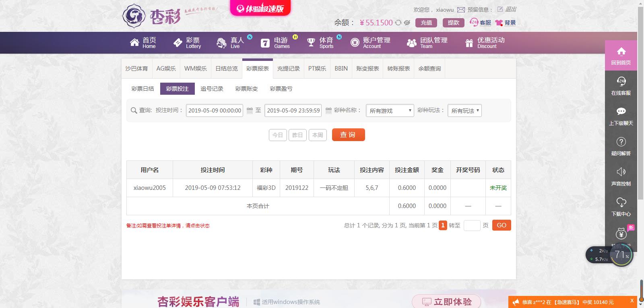This screenshot has height=308, width=644.
Task: Click the orange 查询 button
Action: 348,135
